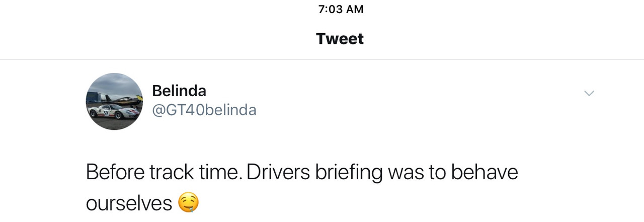Tap the word "time." in tweet text
The image size is (644, 222).
pyautogui.click(x=214, y=172)
